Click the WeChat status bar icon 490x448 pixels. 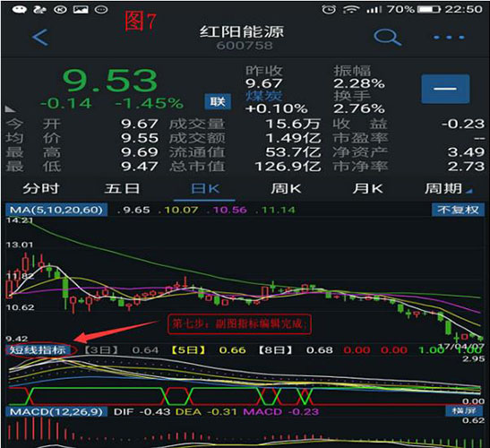click(20, 9)
